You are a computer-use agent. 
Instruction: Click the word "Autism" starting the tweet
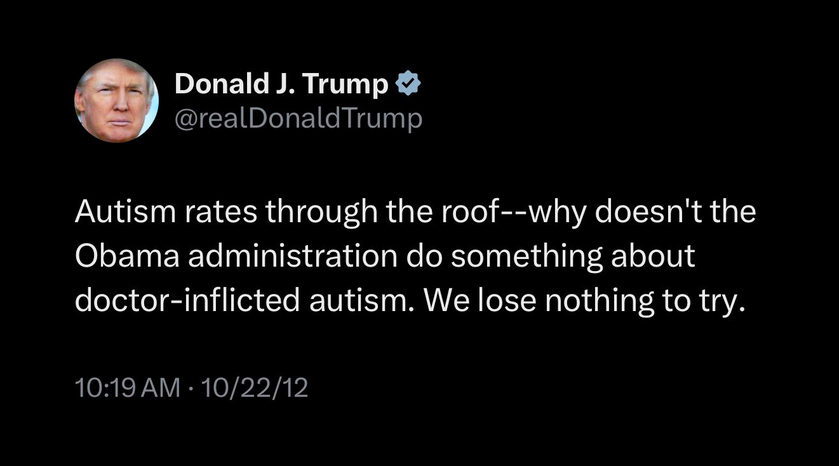pos(125,211)
